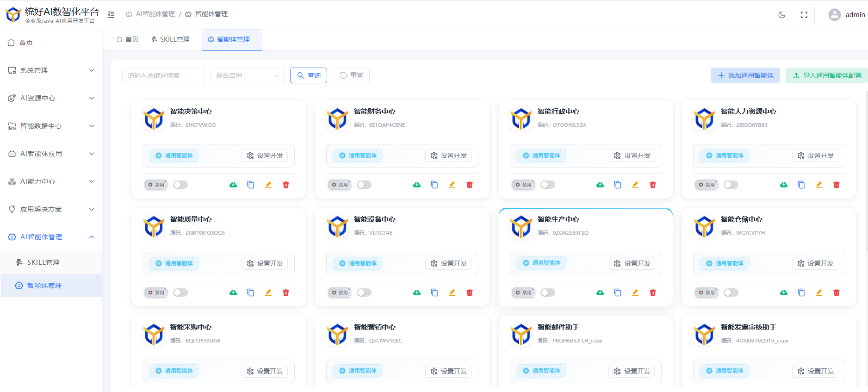This screenshot has width=868, height=392.
Task: Click AI智能体管理 breadcrumb link
Action: 150,14
